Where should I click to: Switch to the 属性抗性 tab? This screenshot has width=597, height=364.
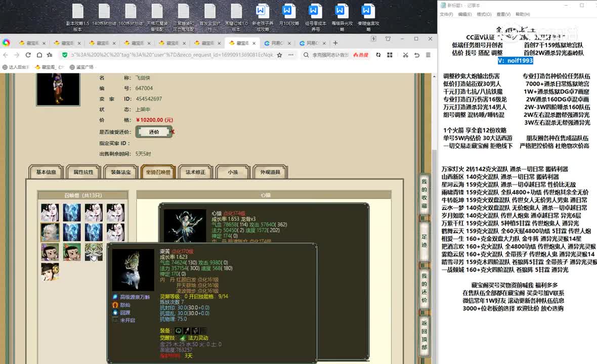point(83,172)
